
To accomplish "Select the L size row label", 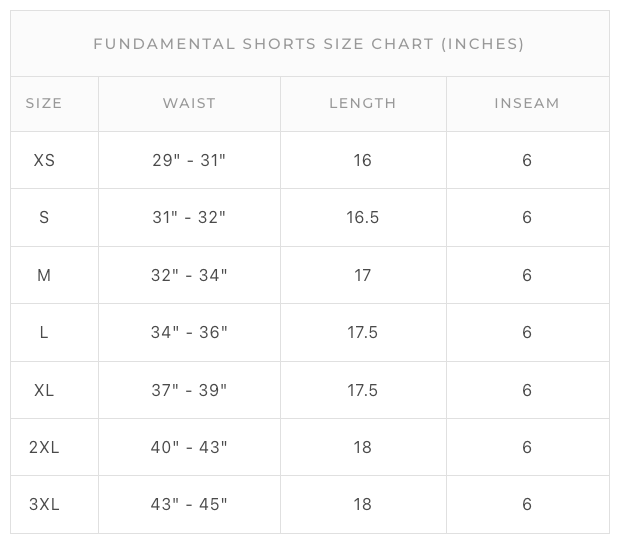I will pyautogui.click(x=44, y=332).
